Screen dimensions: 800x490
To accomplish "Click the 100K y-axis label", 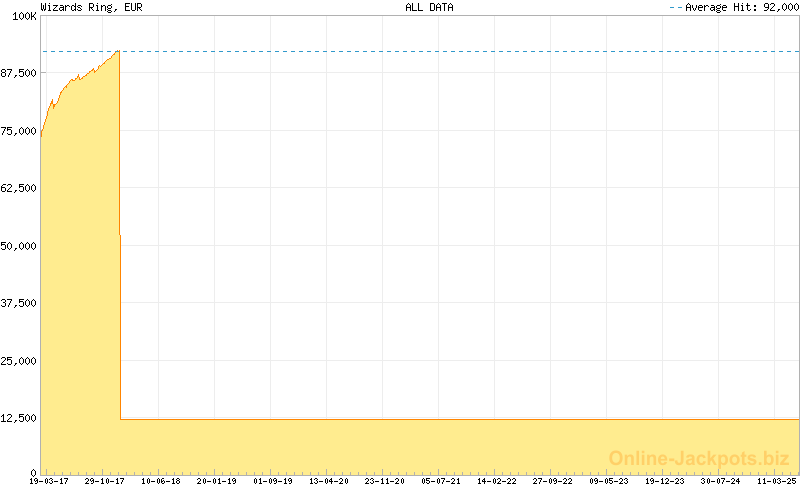I will point(23,16).
